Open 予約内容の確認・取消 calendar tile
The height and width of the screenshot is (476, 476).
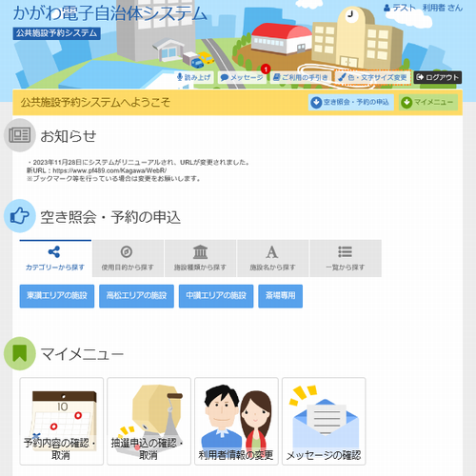[x=62, y=421]
